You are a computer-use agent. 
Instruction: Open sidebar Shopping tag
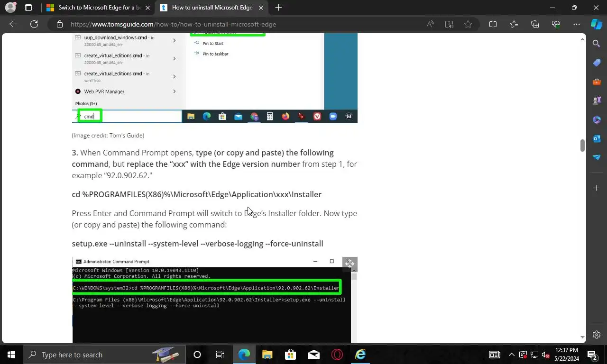tap(597, 63)
